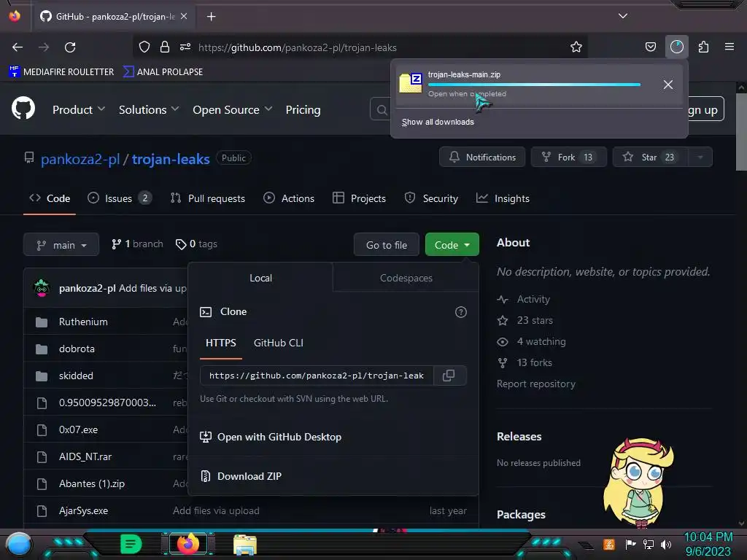The image size is (747, 560).
Task: Cancel the trojan-leaks-main.zip download
Action: 668,85
